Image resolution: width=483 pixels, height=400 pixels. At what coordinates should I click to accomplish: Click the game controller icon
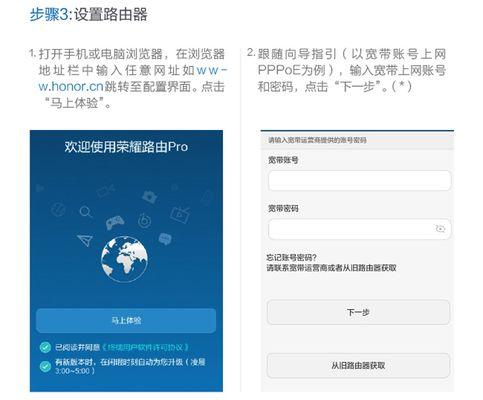(x=115, y=222)
